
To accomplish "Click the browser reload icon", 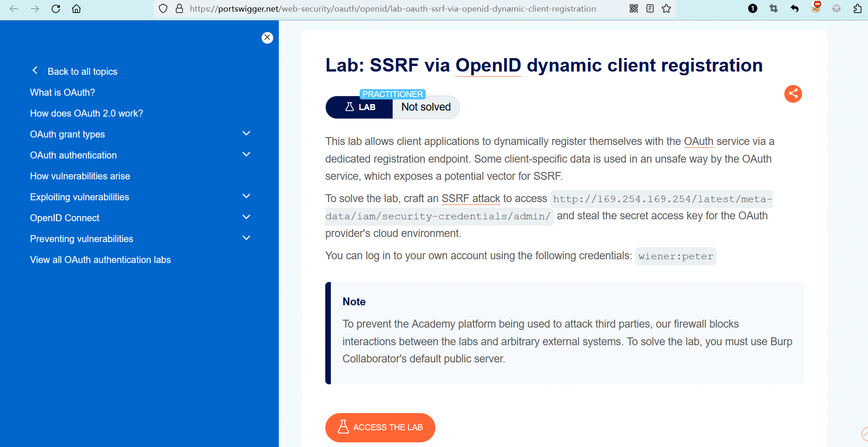I will [x=56, y=9].
